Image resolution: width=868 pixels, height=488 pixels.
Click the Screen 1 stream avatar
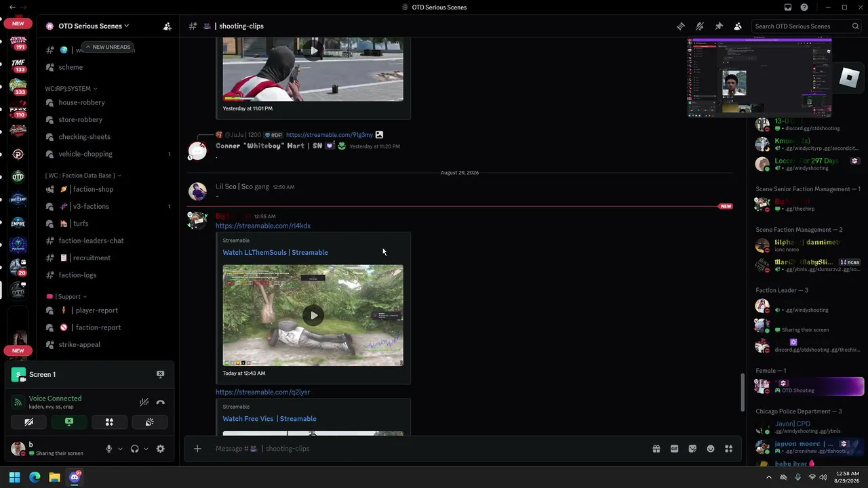(18, 374)
